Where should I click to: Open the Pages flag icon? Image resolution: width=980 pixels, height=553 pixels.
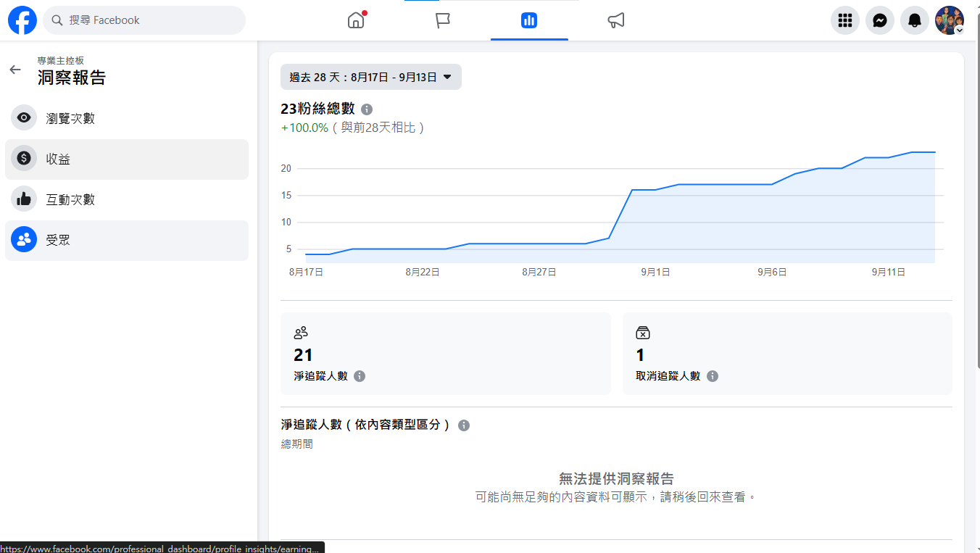click(443, 20)
